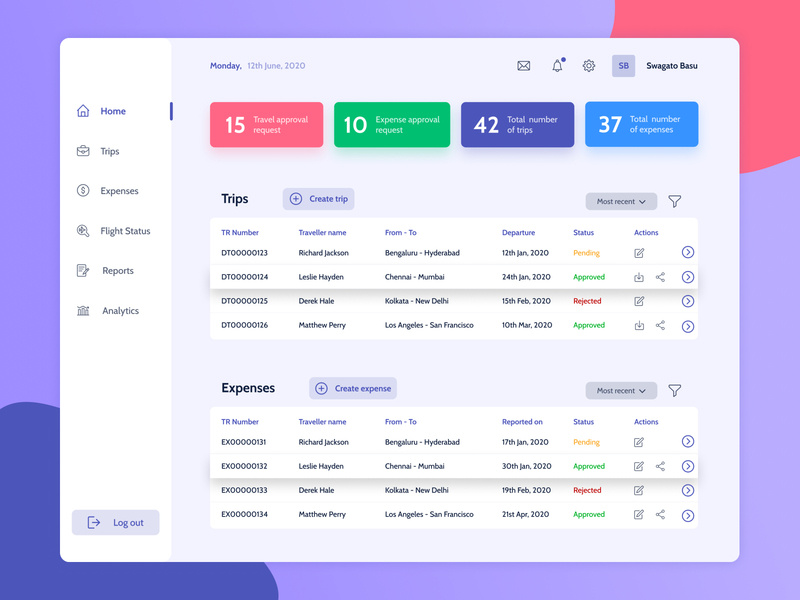Click the filter funnel icon in Expenses
This screenshot has width=800, height=600.
674,391
